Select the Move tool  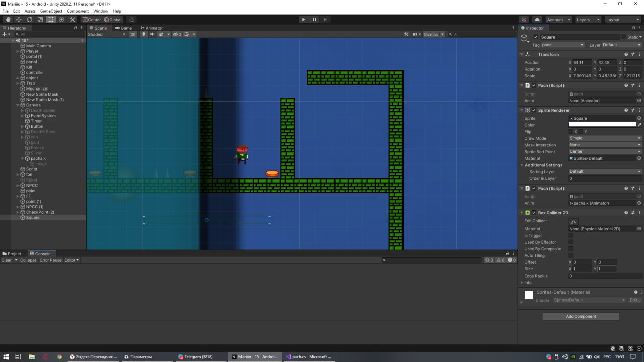point(19,20)
